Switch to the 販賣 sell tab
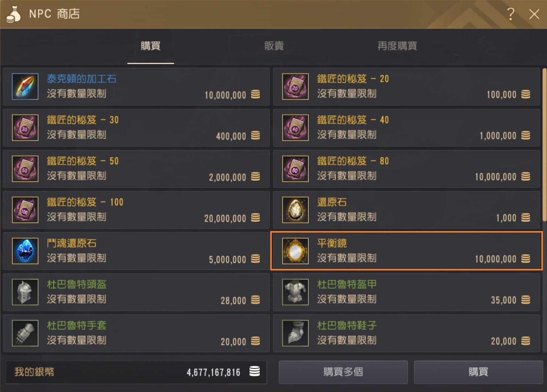 274,46
